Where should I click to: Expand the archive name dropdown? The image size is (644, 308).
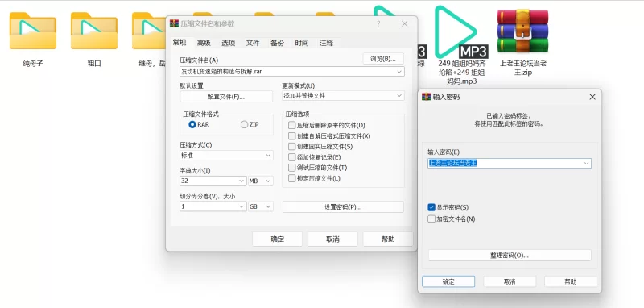[x=399, y=72]
